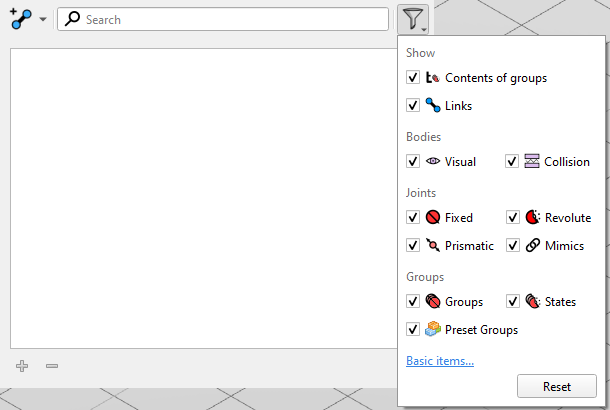Uncheck the Contents of groups checkbox
The width and height of the screenshot is (610, 410).
tap(413, 77)
